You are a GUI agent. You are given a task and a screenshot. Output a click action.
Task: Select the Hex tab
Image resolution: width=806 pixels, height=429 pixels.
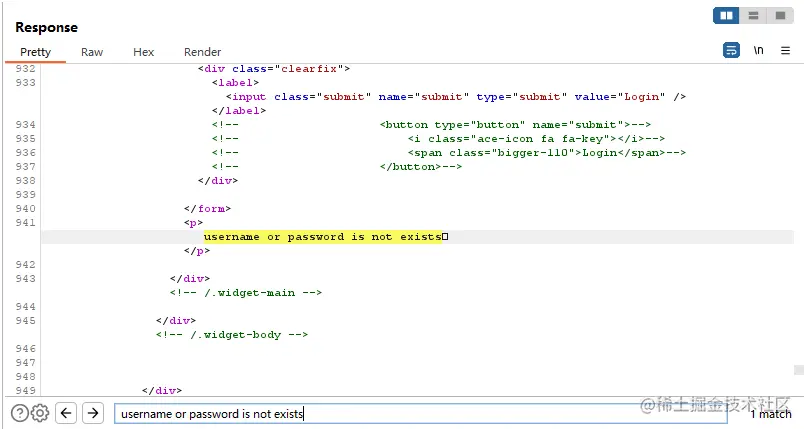coord(143,52)
